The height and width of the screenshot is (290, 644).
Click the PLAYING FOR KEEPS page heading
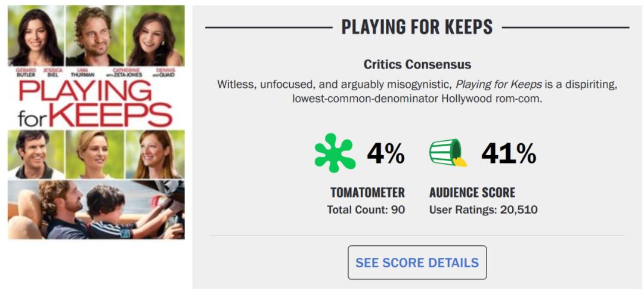click(x=417, y=27)
